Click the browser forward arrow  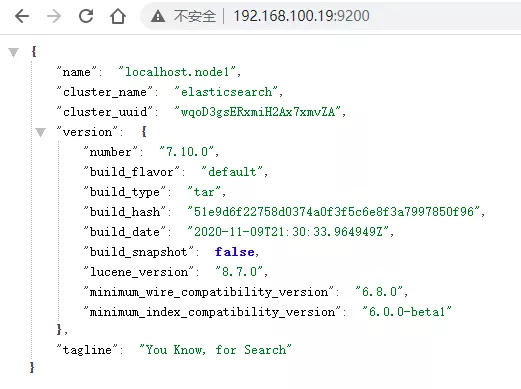coord(54,16)
